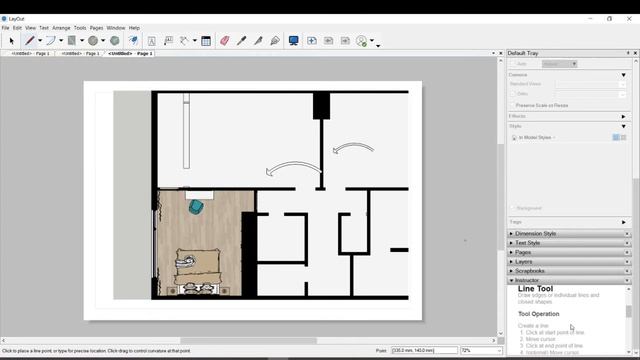Activate the Split tool
This screenshot has height=360, width=640.
[x=258, y=40]
